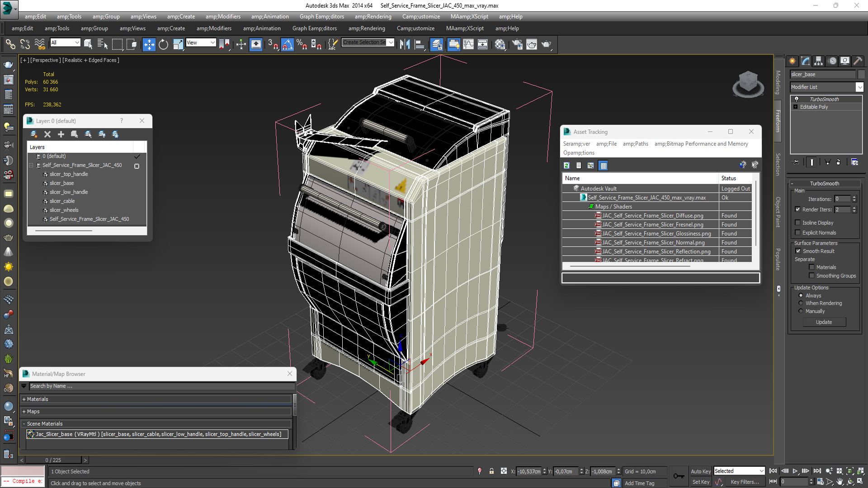Click the Auto Key button

pyautogui.click(x=700, y=471)
